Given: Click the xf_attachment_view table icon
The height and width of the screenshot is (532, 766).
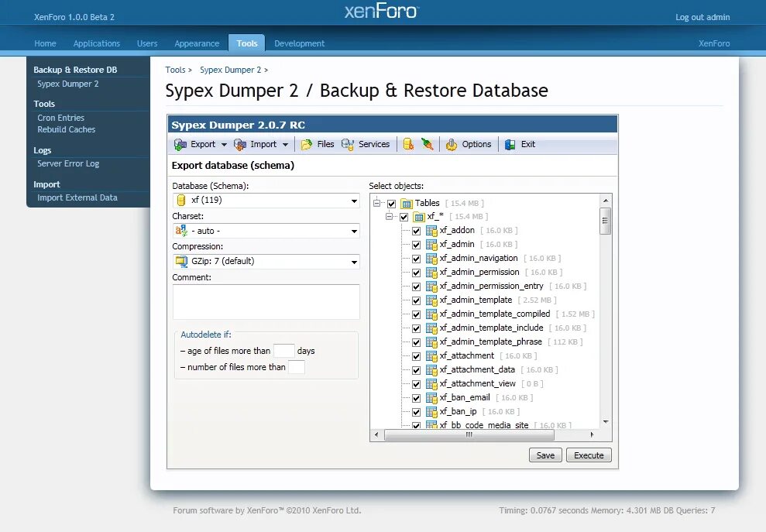Looking at the screenshot, I should click(431, 383).
